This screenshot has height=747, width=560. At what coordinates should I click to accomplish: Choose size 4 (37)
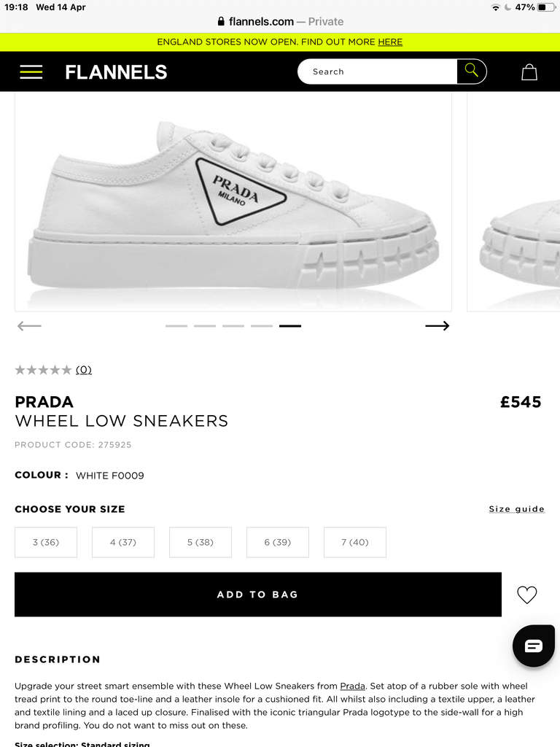click(122, 542)
